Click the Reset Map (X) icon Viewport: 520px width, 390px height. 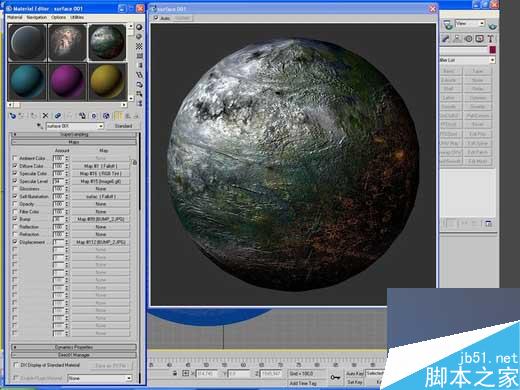click(x=45, y=116)
